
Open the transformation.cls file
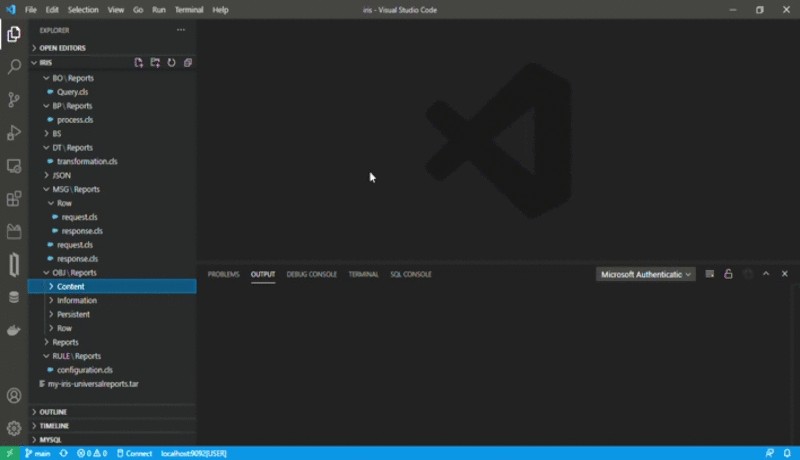pyautogui.click(x=87, y=161)
